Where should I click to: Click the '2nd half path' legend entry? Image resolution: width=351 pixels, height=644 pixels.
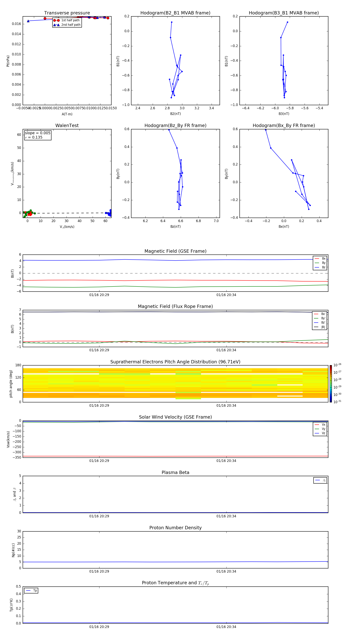(x=67, y=25)
